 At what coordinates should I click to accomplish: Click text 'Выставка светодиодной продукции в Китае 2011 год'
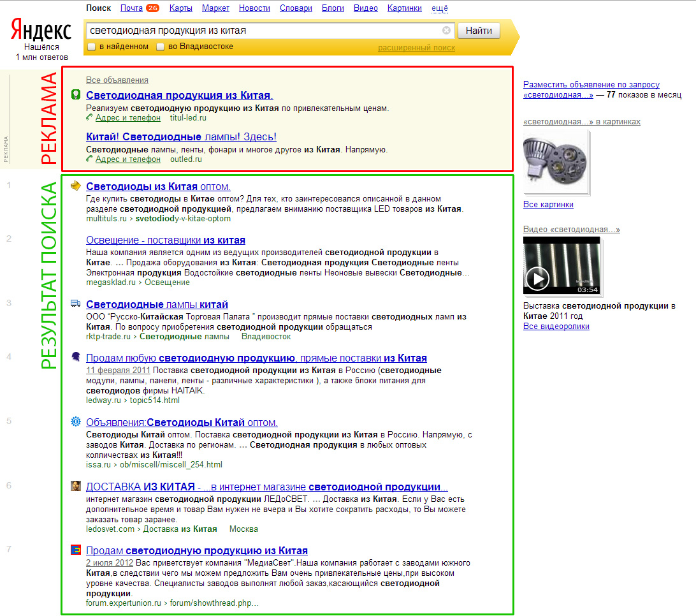coord(599,311)
